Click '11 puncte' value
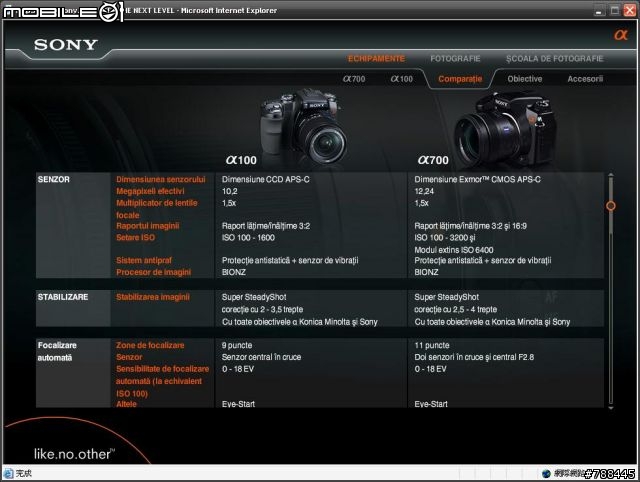Image resolution: width=640 pixels, height=482 pixels. coord(432,345)
